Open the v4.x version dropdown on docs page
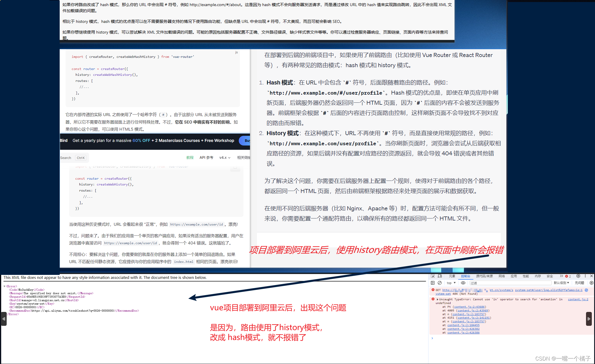This screenshot has height=364, width=595. point(225,157)
